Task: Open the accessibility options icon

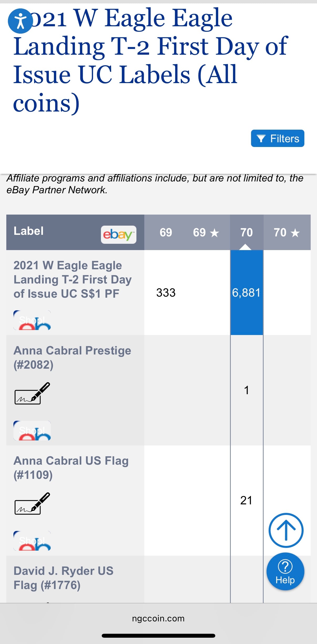Action: 20,21
